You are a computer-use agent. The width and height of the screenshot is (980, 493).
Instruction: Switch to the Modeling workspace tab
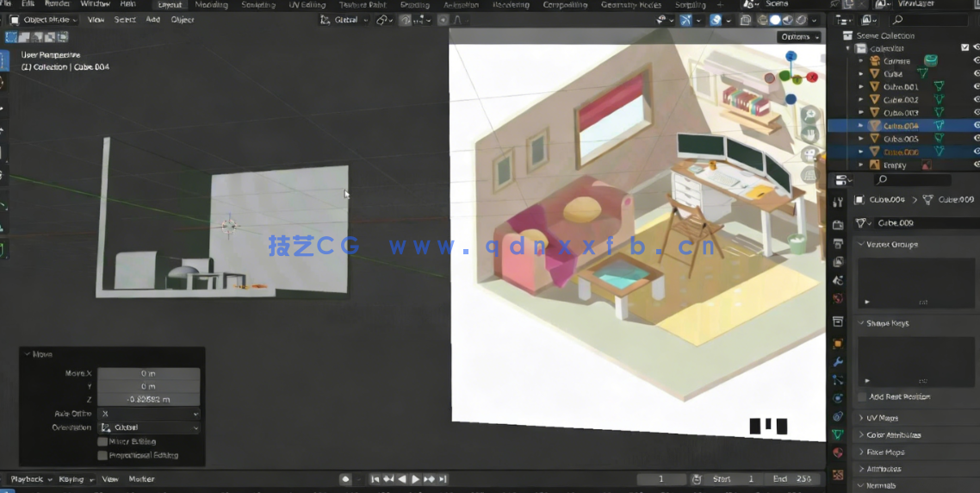point(211,5)
